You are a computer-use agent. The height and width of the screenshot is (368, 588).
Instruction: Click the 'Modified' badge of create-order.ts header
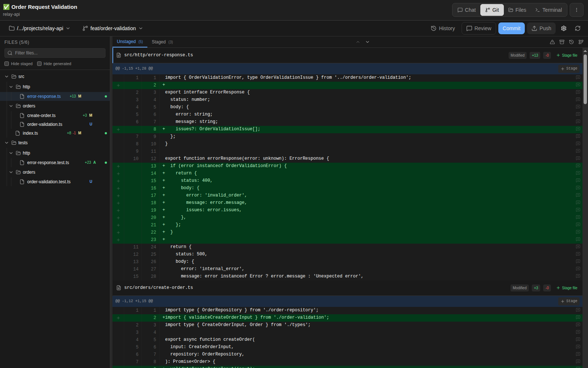pyautogui.click(x=520, y=288)
